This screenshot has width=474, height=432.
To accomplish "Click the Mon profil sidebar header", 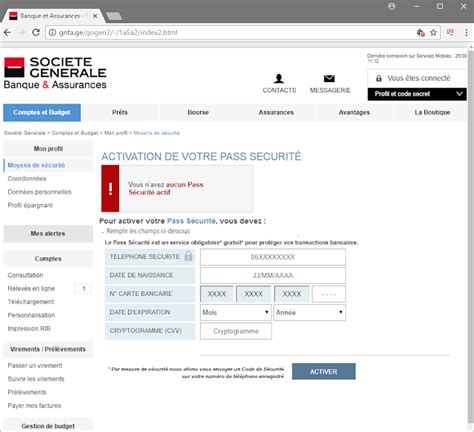I will coord(48,149).
